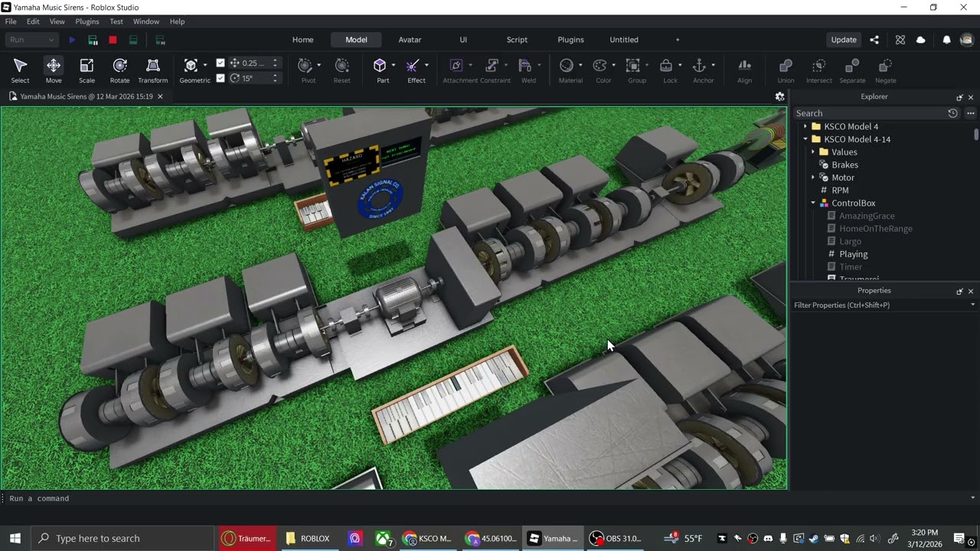
Task: Focus the Explorer Search field
Action: pos(868,113)
